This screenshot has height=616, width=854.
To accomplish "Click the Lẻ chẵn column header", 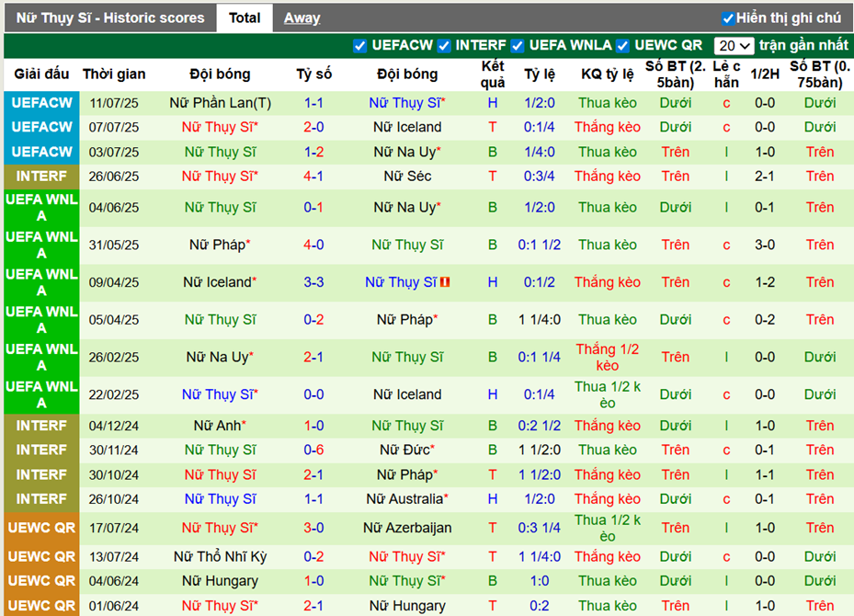I will [x=726, y=74].
